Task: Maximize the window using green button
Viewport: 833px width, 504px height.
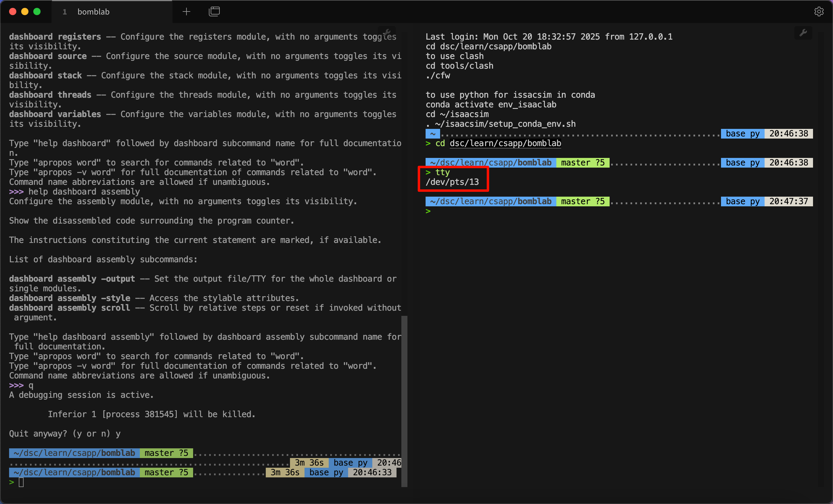Action: point(37,12)
